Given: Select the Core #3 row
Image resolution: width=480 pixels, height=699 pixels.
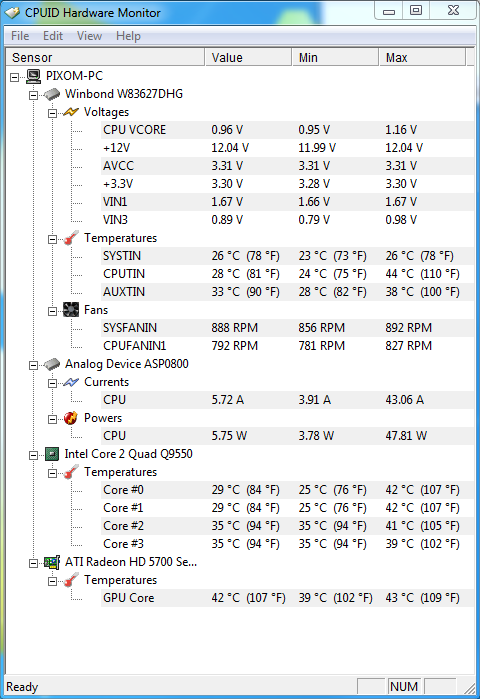Looking at the screenshot, I should [x=287, y=544].
